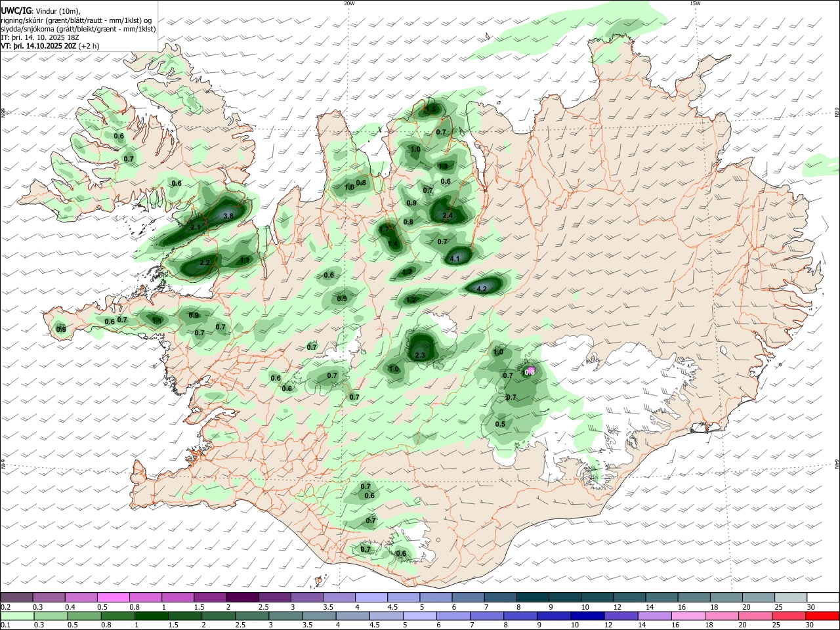Select the lower-row blue swatch between 8 and 9
Viewport: 840px width, 630px height.
tap(520, 616)
